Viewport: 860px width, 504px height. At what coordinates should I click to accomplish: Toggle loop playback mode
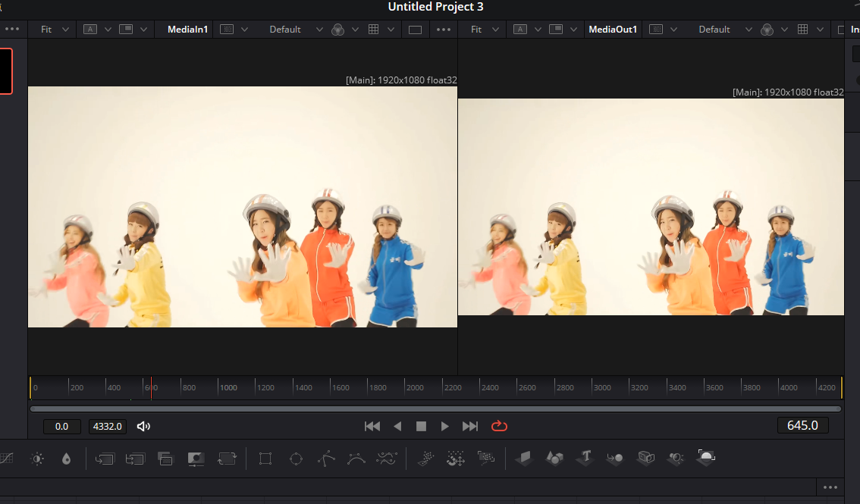click(x=499, y=426)
